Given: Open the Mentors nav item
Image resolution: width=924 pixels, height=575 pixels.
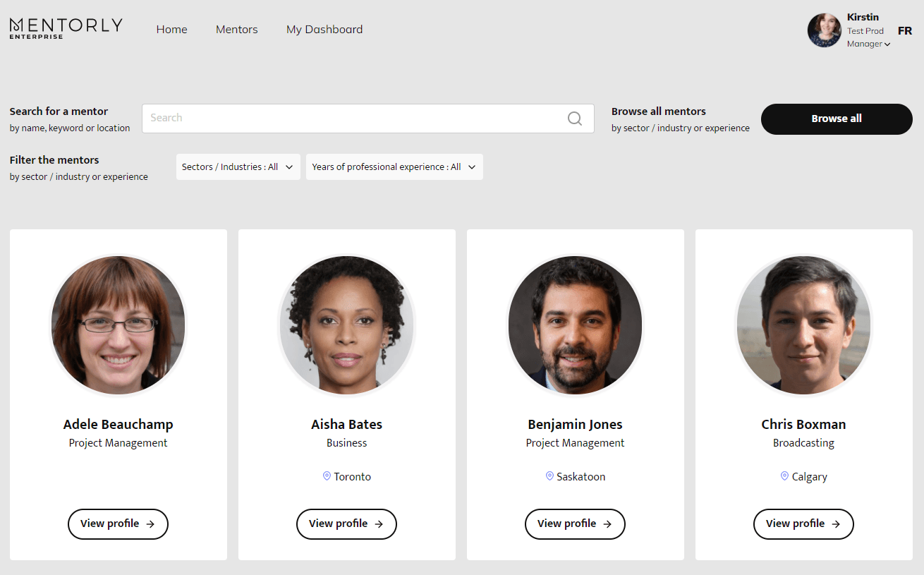Looking at the screenshot, I should pyautogui.click(x=236, y=30).
